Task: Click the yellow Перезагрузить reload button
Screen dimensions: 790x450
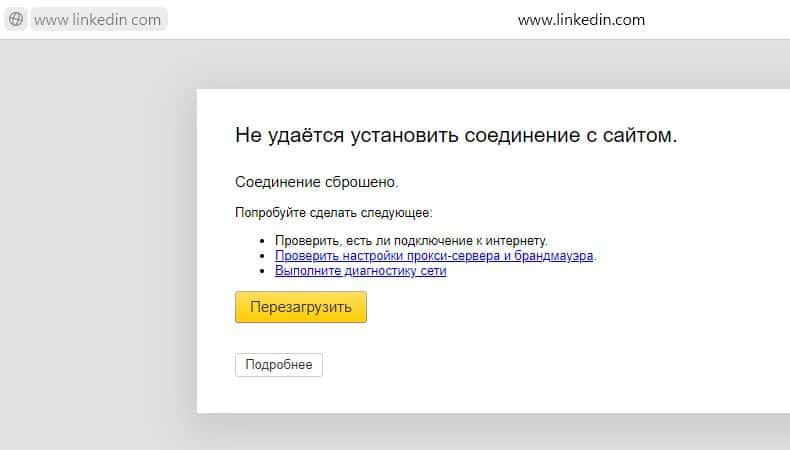Action: pyautogui.click(x=301, y=307)
